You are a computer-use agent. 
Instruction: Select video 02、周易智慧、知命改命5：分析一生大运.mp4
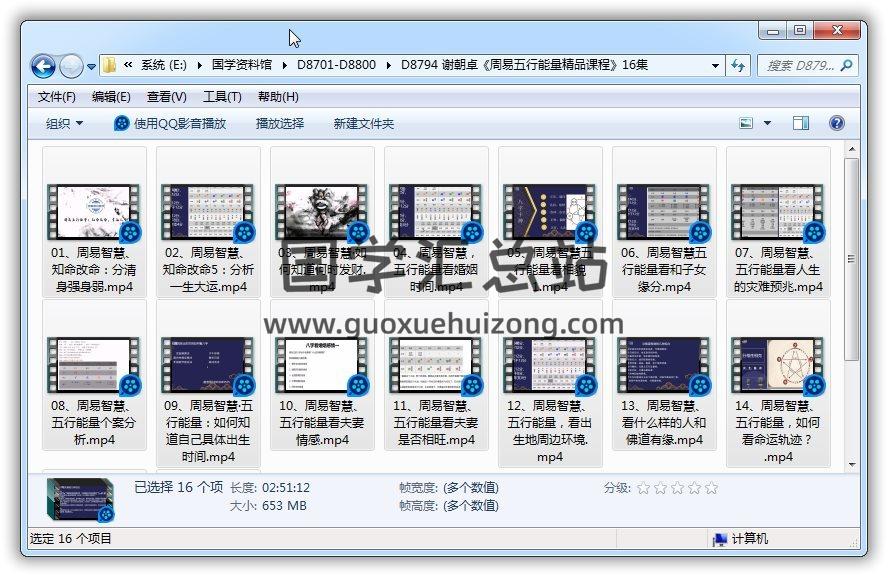tap(208, 222)
